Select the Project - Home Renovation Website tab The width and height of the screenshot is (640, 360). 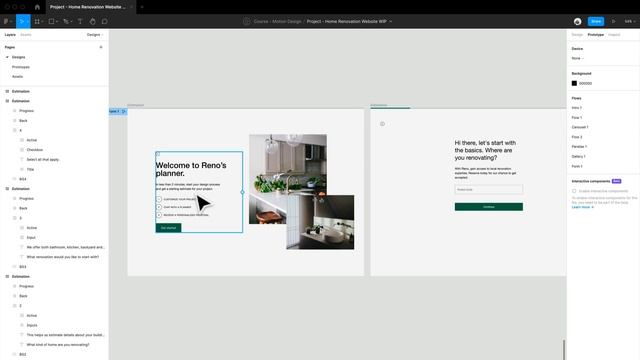pyautogui.click(x=90, y=7)
